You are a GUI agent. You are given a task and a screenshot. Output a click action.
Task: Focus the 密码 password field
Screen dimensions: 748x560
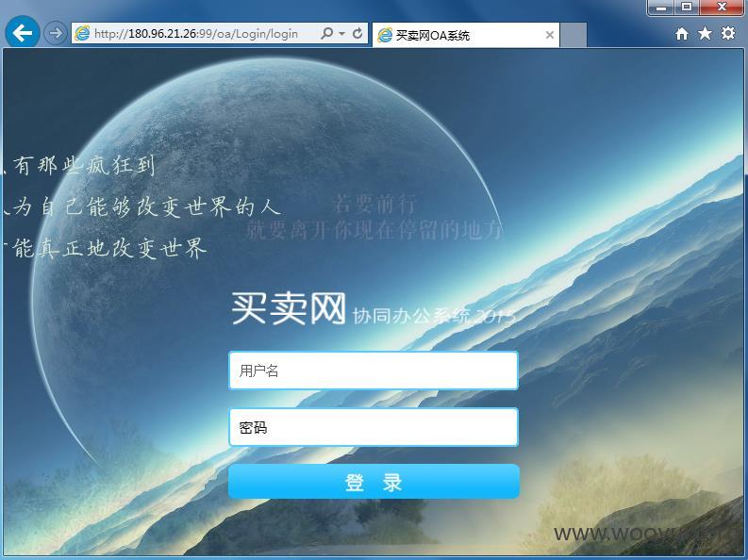click(x=374, y=427)
